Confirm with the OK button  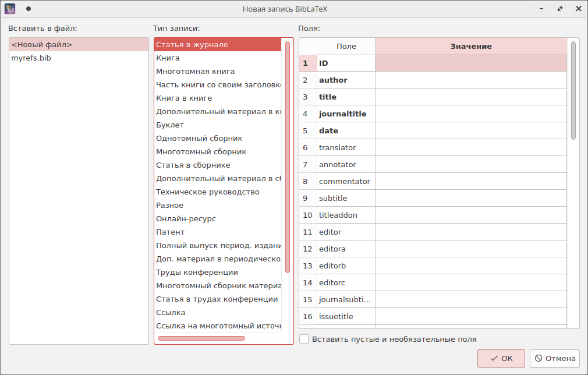click(x=501, y=359)
